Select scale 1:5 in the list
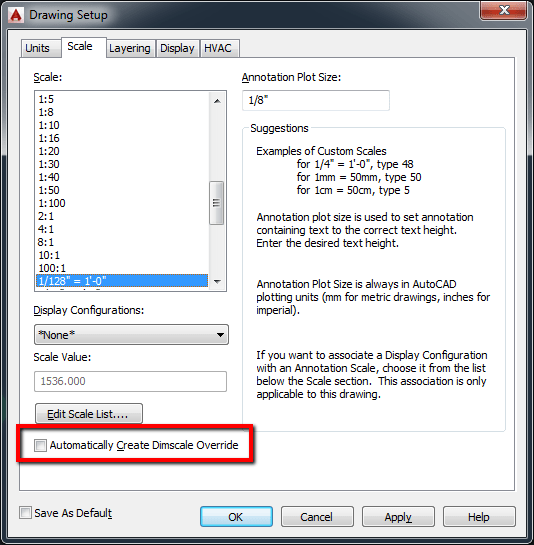534x545 pixels. pyautogui.click(x=122, y=99)
